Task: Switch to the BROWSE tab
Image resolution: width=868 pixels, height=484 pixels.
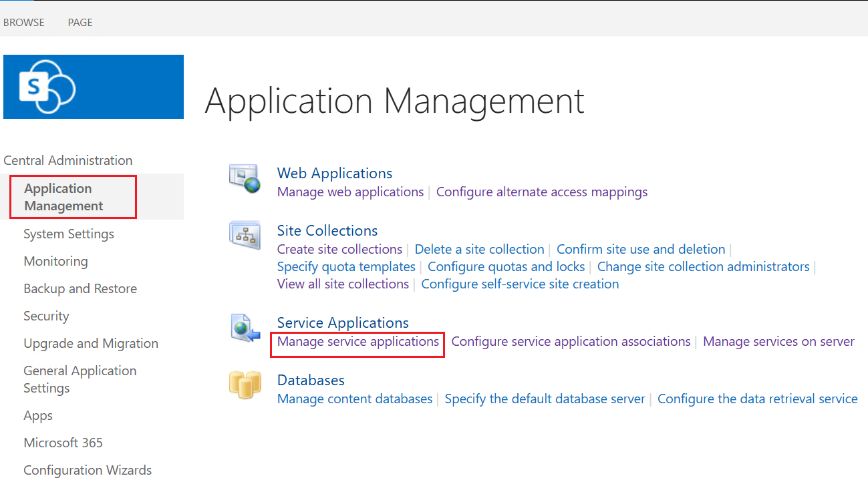Action: [x=24, y=22]
